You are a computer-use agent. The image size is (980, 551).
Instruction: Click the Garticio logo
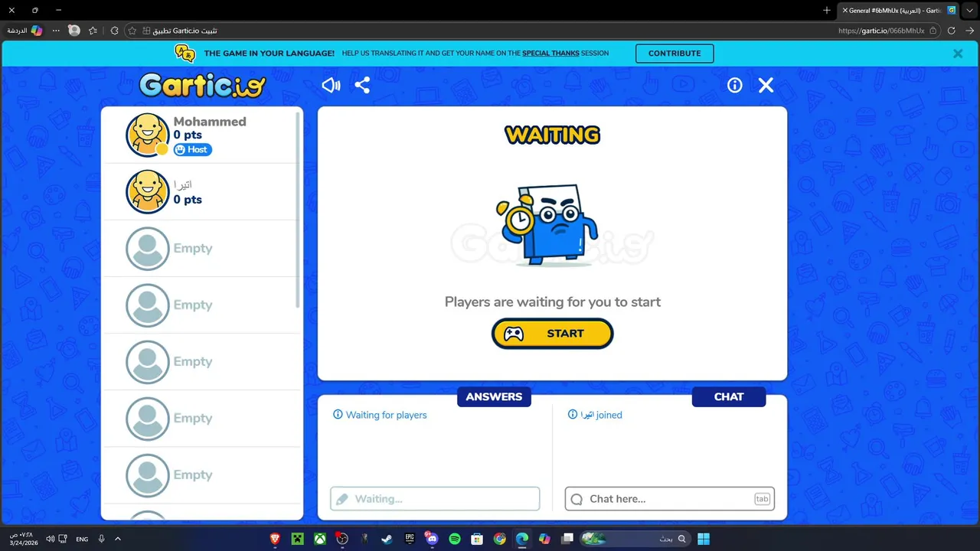pos(202,85)
